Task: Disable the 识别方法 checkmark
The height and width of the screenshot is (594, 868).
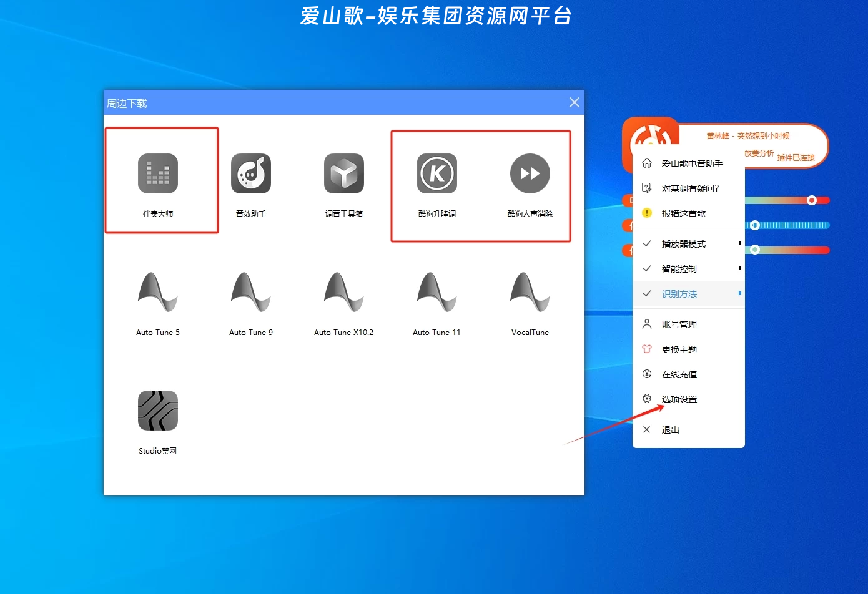Action: coord(646,293)
